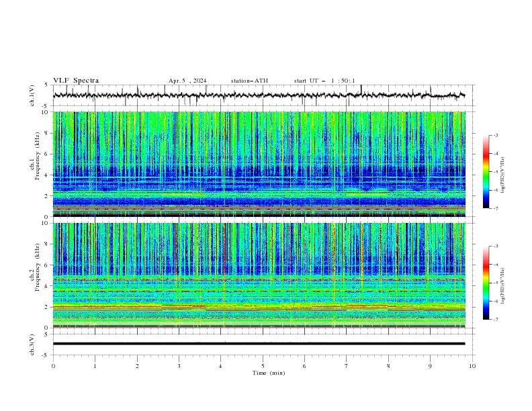This screenshot has width=532, height=411.
Task: Click the 'VLF Spectra' title text
Action: click(76, 81)
